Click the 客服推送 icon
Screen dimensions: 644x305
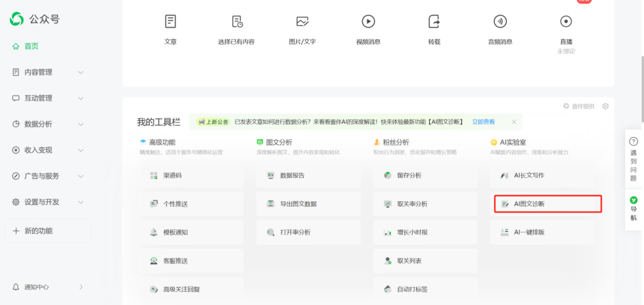pyautogui.click(x=154, y=261)
